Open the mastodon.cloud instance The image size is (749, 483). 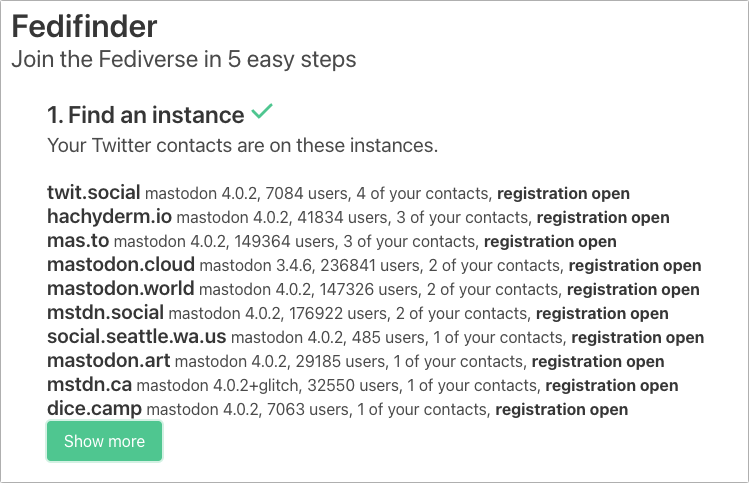coord(120,265)
